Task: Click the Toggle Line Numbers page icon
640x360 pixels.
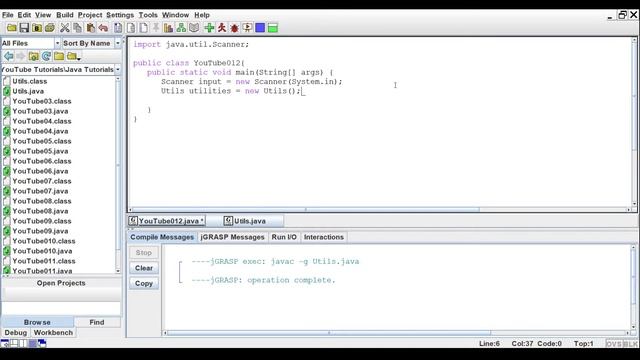Action: click(143, 28)
